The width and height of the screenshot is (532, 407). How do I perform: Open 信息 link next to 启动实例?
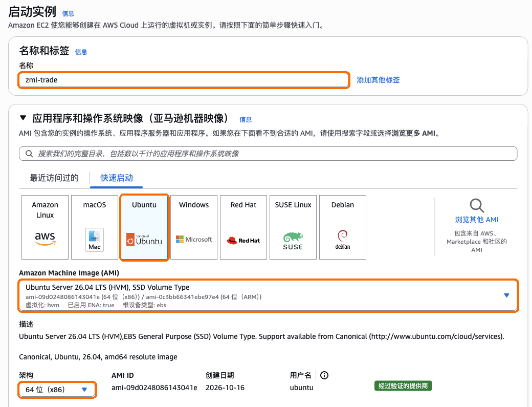click(x=68, y=14)
